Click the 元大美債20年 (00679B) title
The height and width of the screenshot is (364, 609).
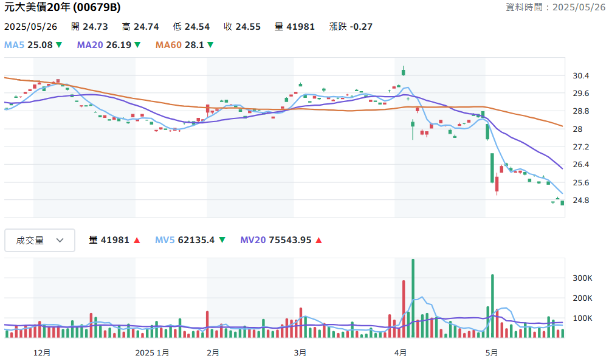point(62,7)
